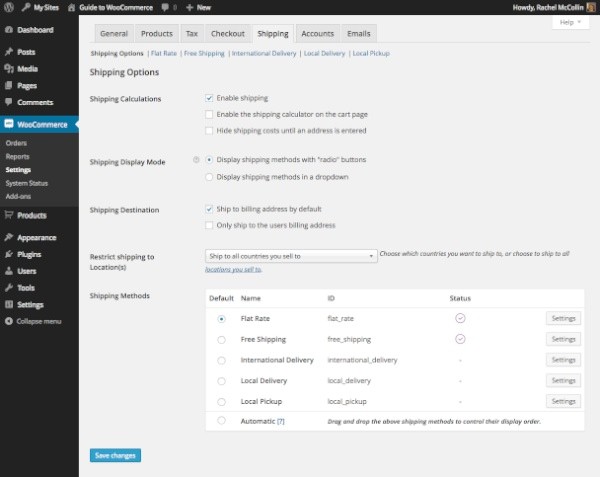Select display shipping methods in a dropdown
Viewport: 600px width, 477px height.
[209, 177]
